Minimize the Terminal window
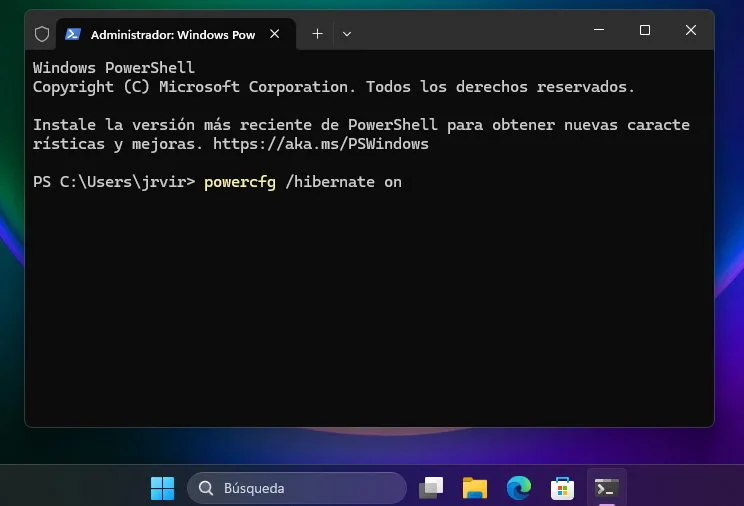Image resolution: width=744 pixels, height=506 pixels. tap(599, 30)
